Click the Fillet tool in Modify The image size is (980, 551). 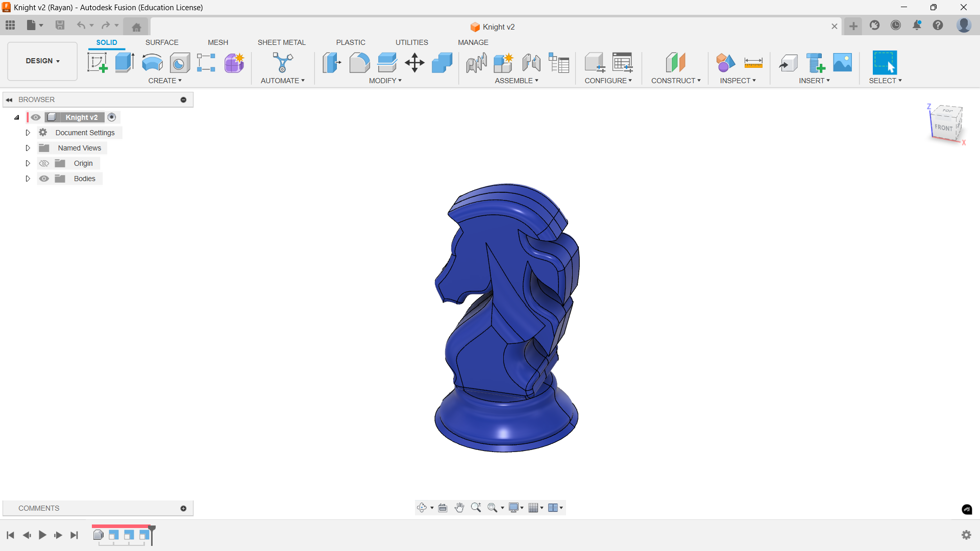(359, 63)
